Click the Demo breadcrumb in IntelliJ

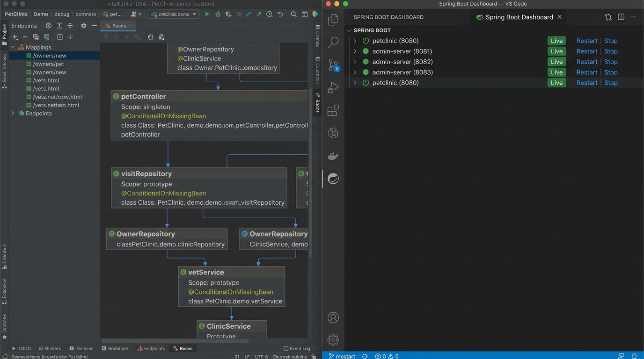41,14
